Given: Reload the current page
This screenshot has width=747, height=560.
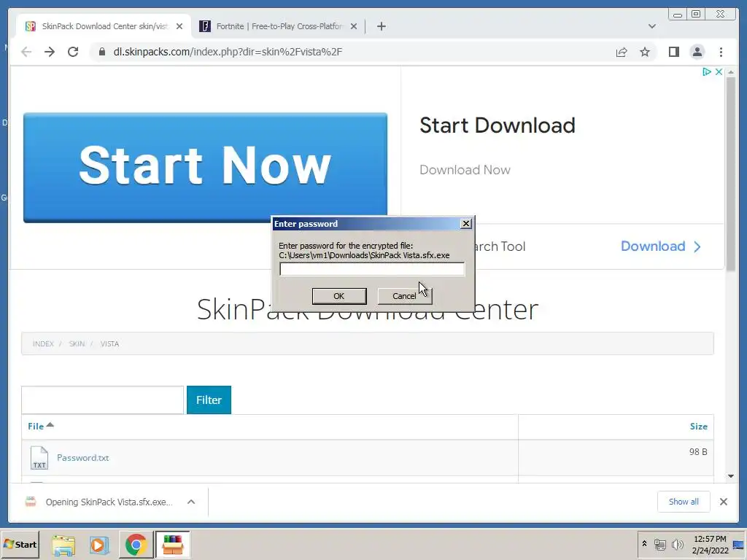Looking at the screenshot, I should pyautogui.click(x=73, y=52).
